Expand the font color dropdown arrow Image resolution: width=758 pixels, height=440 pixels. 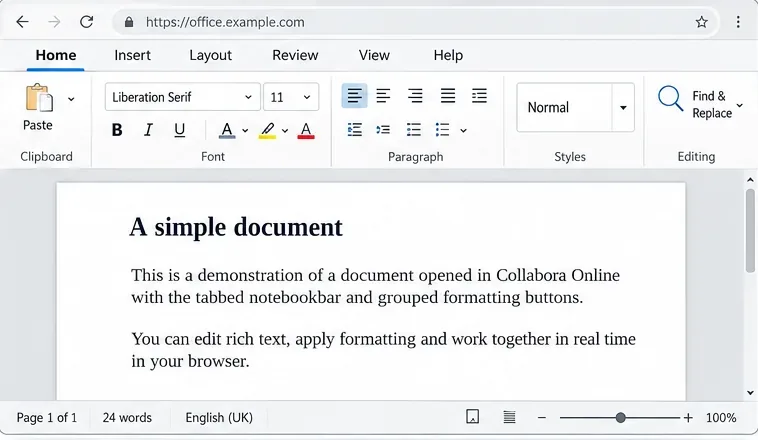coord(245,131)
